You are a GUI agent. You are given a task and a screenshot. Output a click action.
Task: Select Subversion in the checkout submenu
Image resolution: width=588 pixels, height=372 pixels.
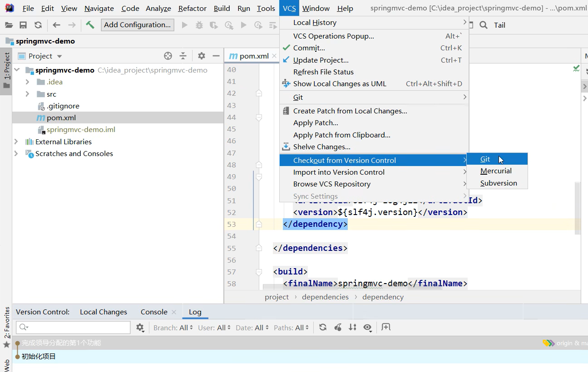pos(497,183)
